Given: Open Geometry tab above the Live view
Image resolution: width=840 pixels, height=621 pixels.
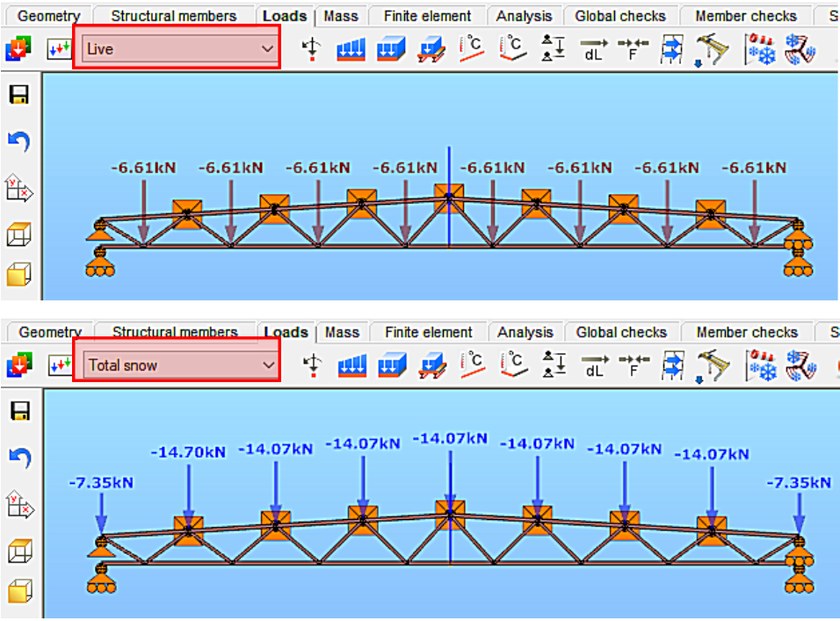Looking at the screenshot, I should [x=48, y=16].
